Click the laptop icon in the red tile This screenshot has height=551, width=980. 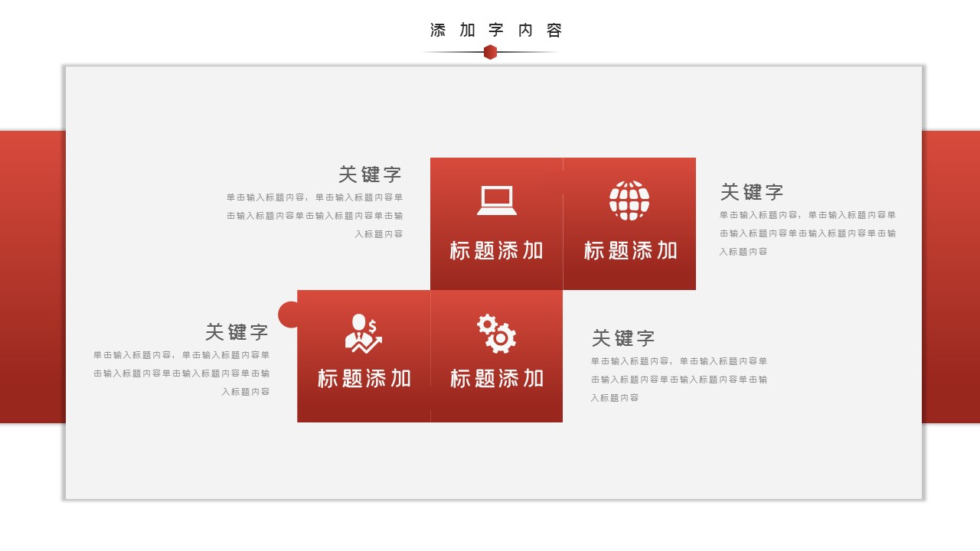[497, 201]
